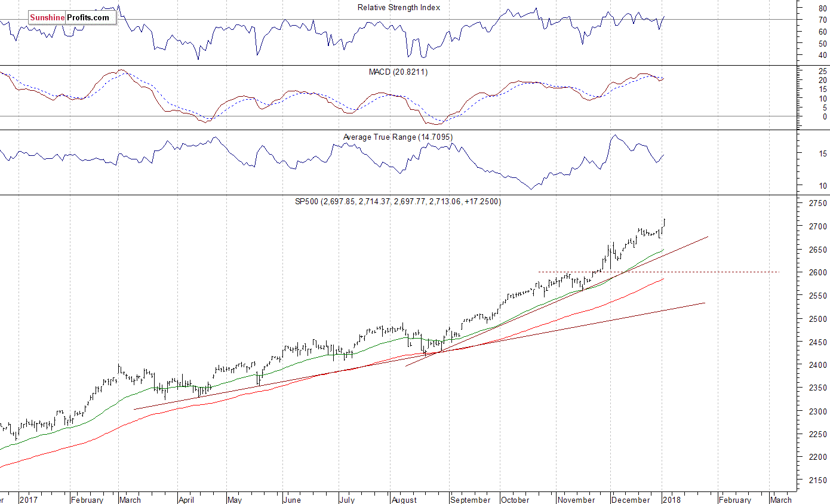Click the latest RSI line endpoint
The height and width of the screenshot is (504, 830).
(x=664, y=18)
